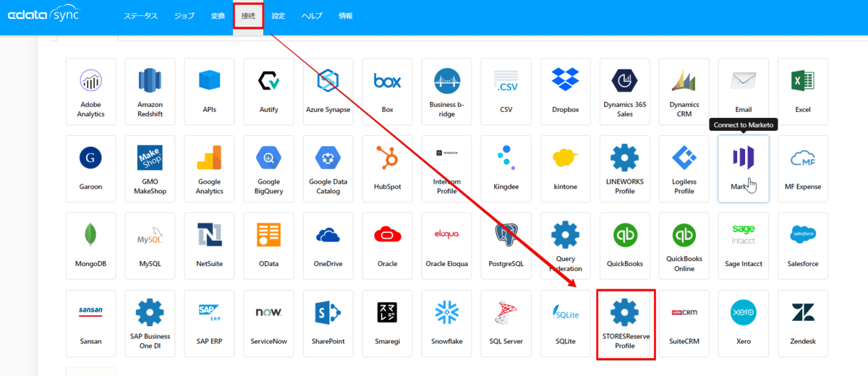
Task: Select the Google Analytics tile
Action: pos(209,168)
